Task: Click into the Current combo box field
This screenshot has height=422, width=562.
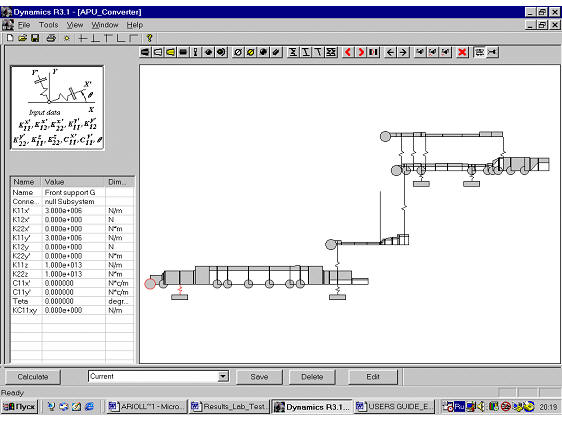Action: [x=153, y=376]
